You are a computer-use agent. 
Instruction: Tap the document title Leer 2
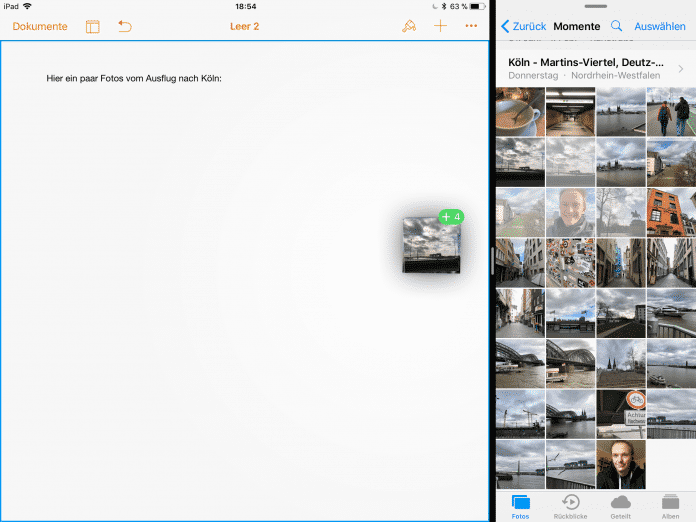pyautogui.click(x=244, y=26)
